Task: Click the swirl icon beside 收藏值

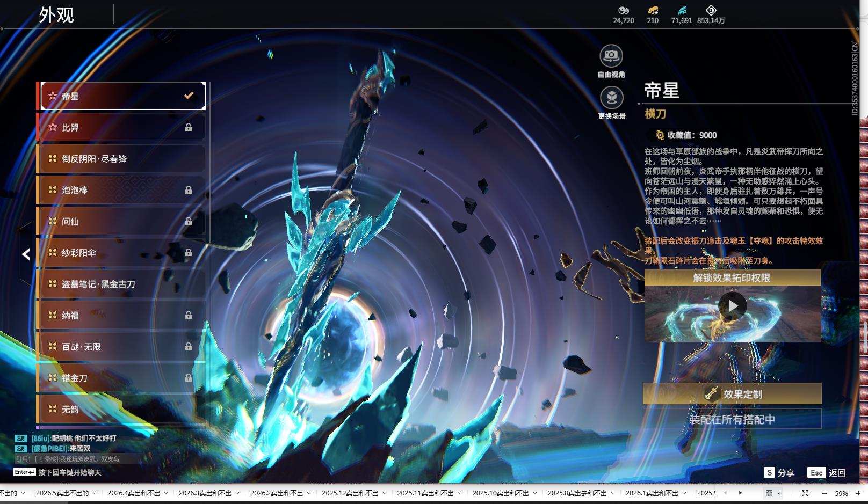Action: pos(660,135)
